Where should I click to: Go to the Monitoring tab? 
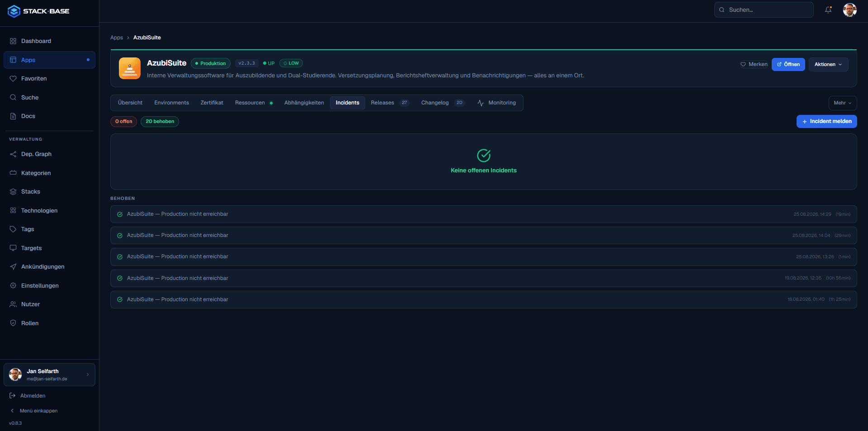[496, 103]
